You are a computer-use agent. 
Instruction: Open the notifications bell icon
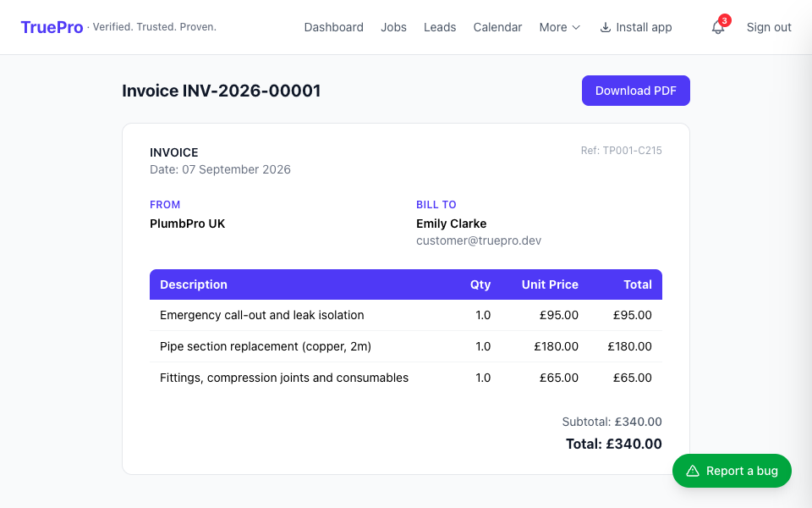tap(718, 27)
